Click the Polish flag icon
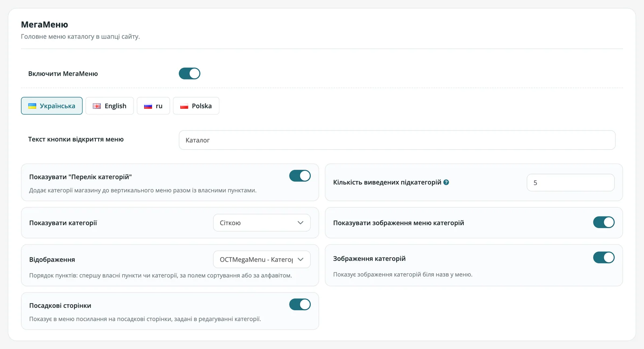This screenshot has width=644, height=349. click(184, 106)
